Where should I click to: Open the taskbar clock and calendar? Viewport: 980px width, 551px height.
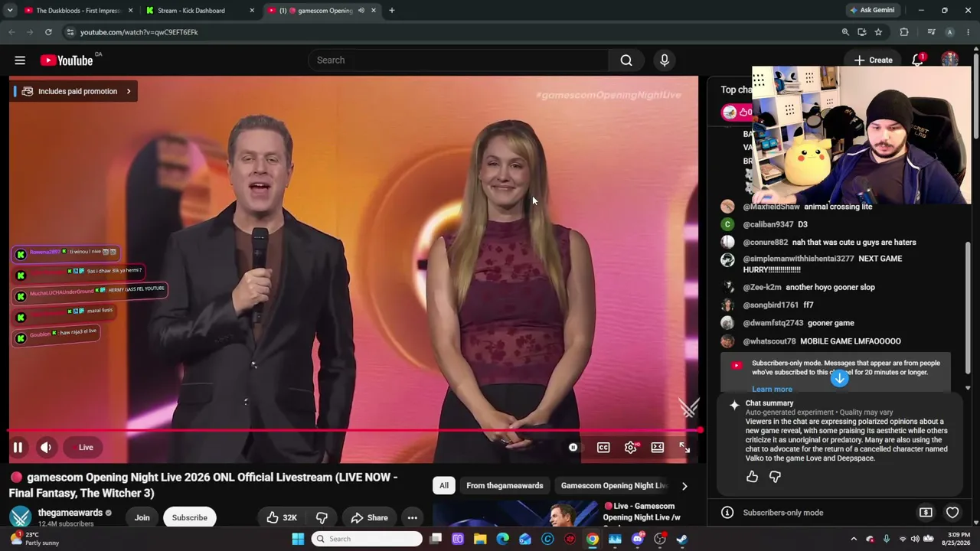(959, 539)
